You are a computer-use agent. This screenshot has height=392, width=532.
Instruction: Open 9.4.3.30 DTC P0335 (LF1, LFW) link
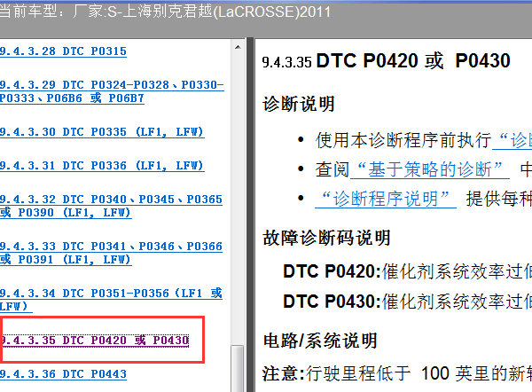click(102, 132)
